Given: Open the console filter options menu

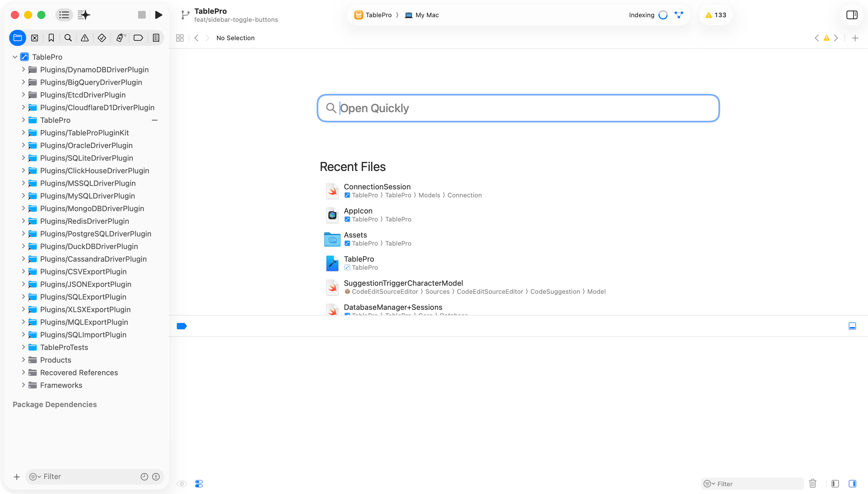Looking at the screenshot, I should tap(710, 484).
